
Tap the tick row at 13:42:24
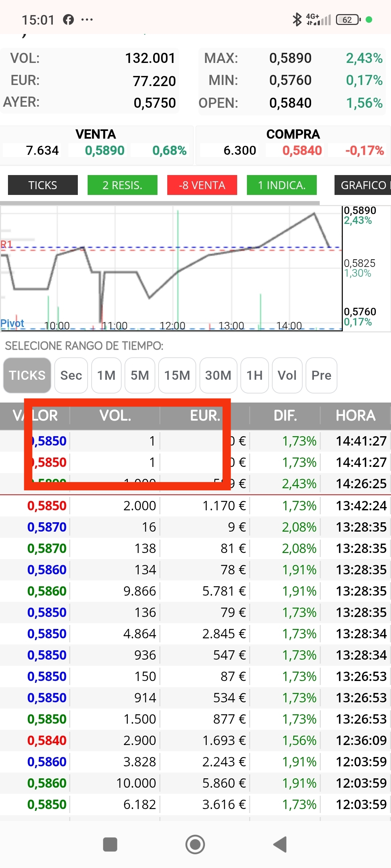click(195, 506)
